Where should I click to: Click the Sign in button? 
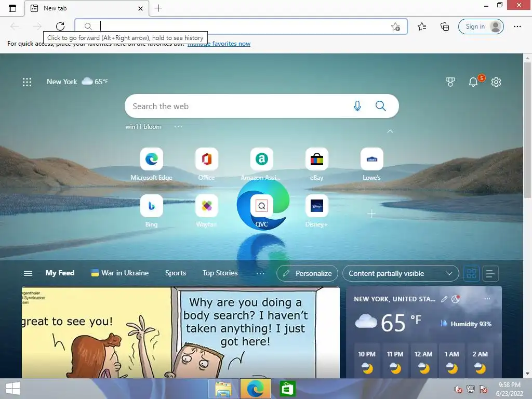[x=481, y=26]
